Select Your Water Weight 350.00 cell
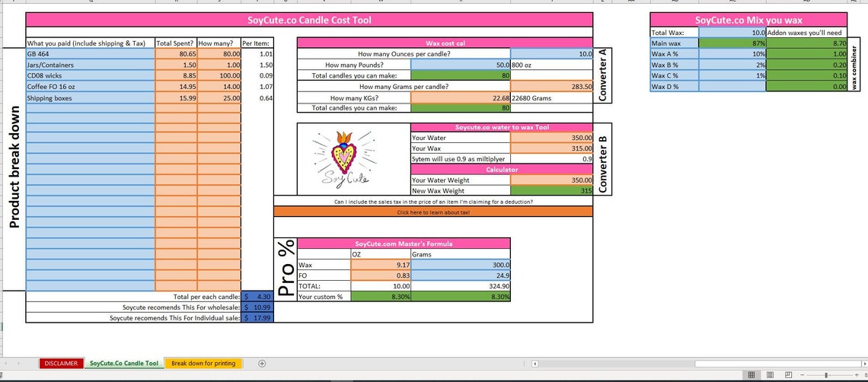The height and width of the screenshot is (382, 868). 551,180
